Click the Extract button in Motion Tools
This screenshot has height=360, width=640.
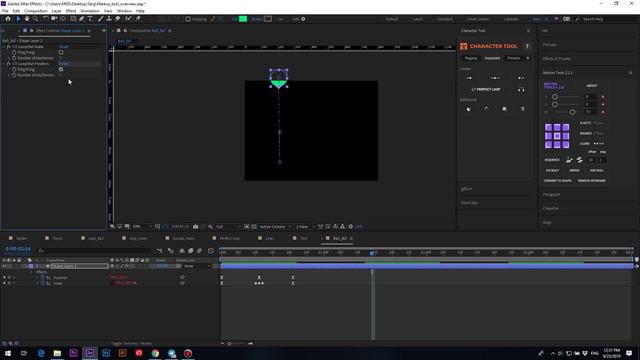552,171
